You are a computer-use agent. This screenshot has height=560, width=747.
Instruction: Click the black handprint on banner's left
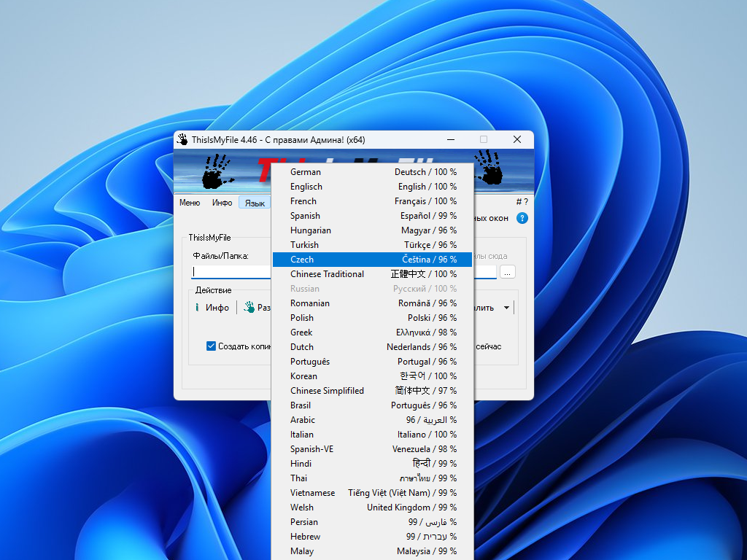[x=217, y=171]
